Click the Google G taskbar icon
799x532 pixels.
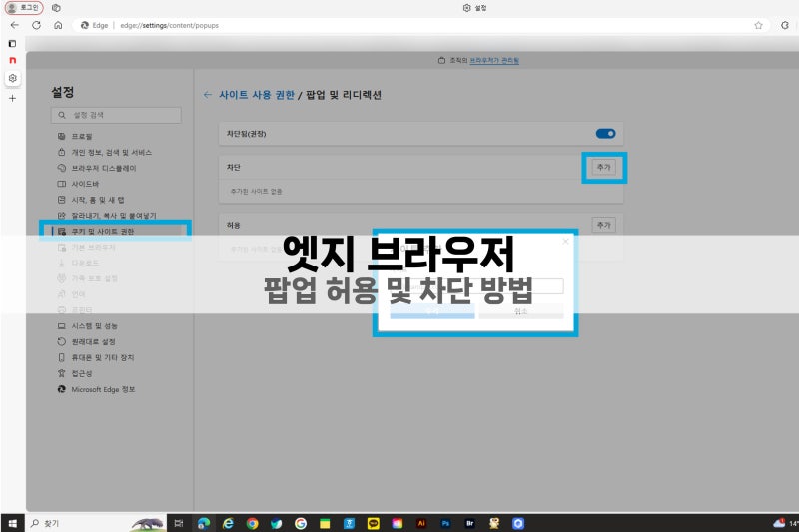(301, 523)
